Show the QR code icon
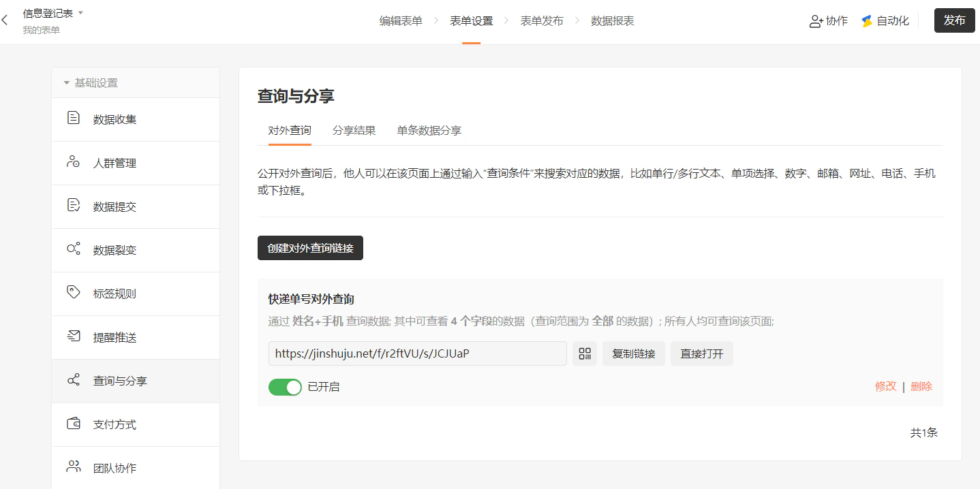The height and width of the screenshot is (489, 980). 585,353
